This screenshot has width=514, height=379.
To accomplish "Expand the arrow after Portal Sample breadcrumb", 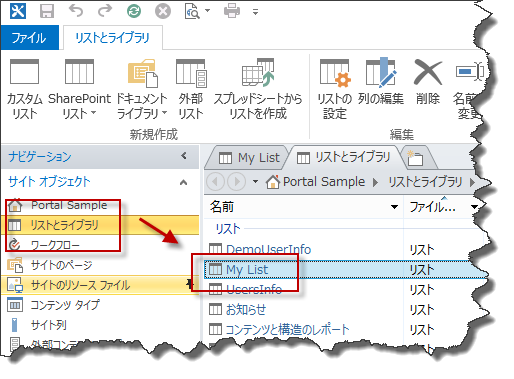I will [x=375, y=182].
